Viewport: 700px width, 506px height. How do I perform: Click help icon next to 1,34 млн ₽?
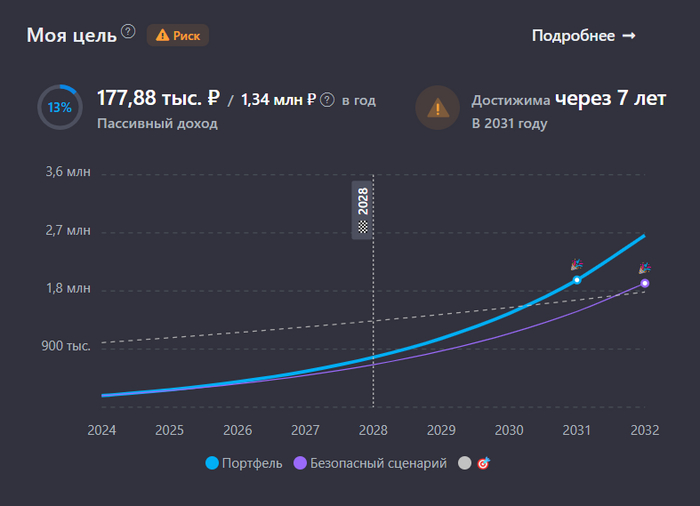(327, 100)
